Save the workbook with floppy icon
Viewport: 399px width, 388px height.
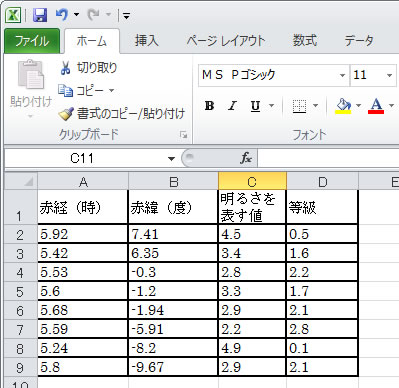[40, 15]
